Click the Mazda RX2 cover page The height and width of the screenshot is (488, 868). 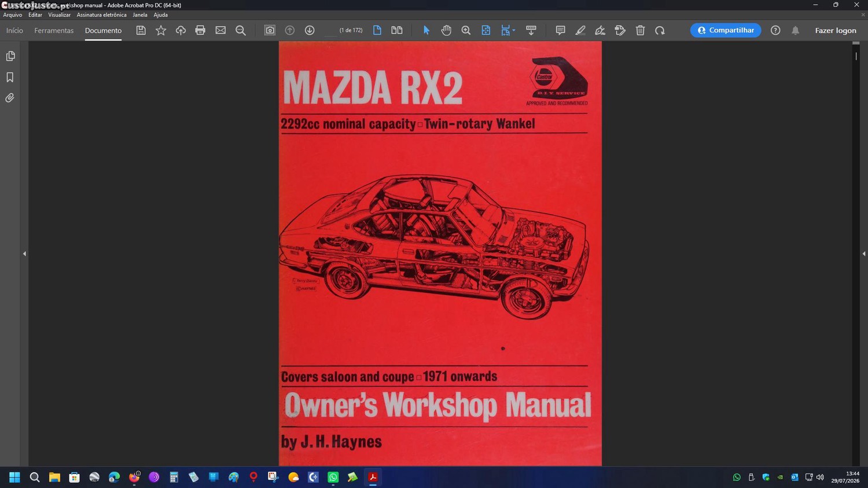click(x=440, y=254)
